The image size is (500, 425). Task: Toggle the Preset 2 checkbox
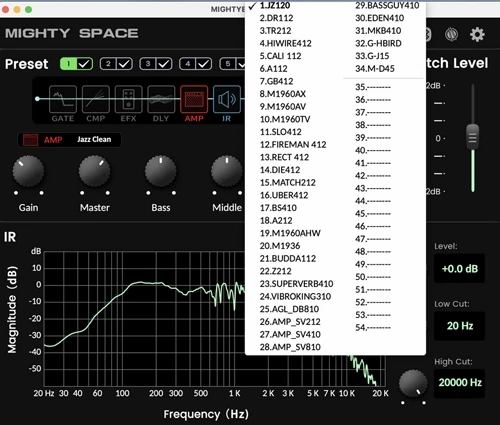pos(125,64)
